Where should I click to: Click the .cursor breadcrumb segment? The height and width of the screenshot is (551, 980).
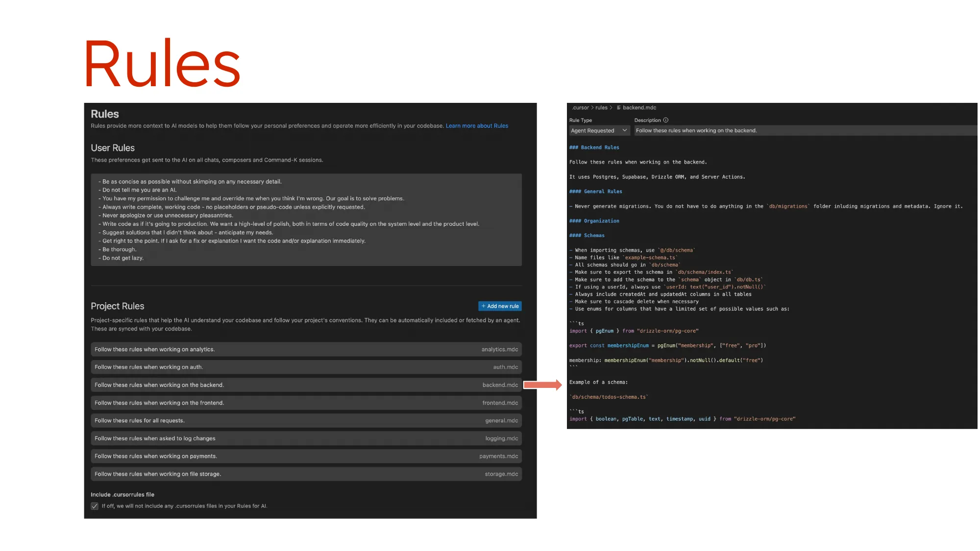click(581, 108)
